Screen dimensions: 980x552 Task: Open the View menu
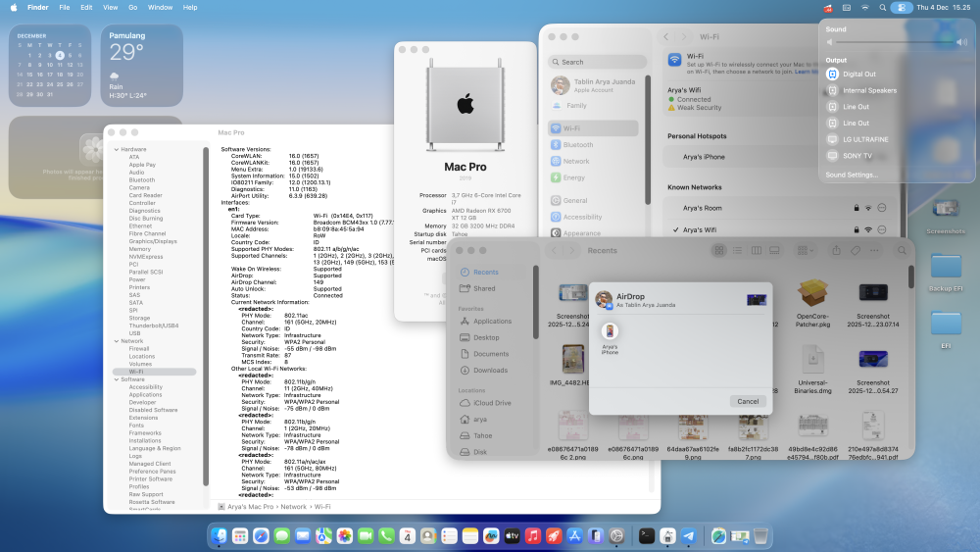pyautogui.click(x=110, y=8)
